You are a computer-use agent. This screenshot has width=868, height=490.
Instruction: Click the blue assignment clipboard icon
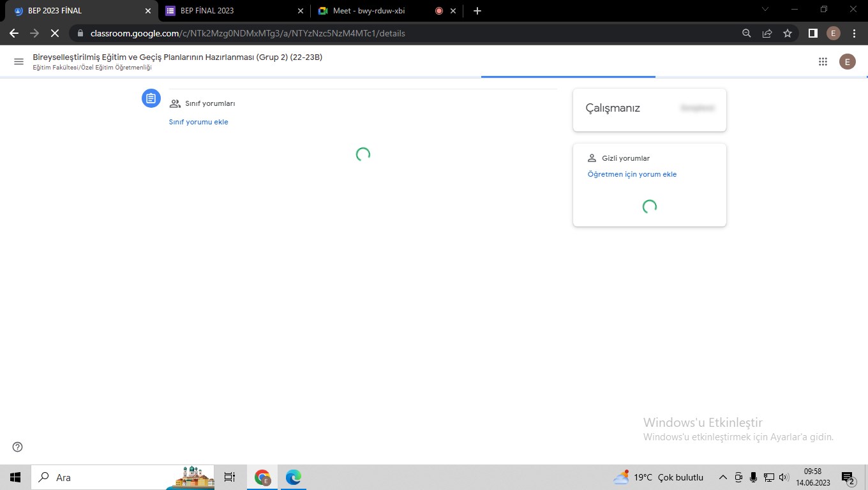pos(151,98)
